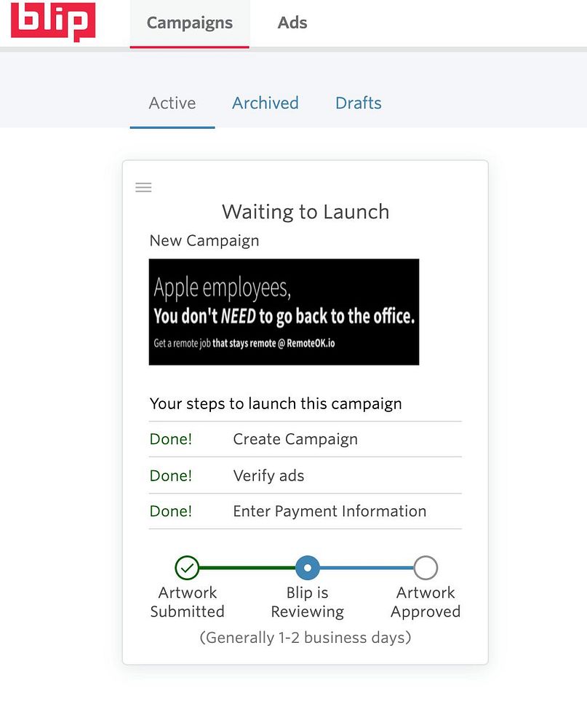This screenshot has width=587, height=728.
Task: Click the blue progress line toward Artwork Approved
Action: click(367, 568)
